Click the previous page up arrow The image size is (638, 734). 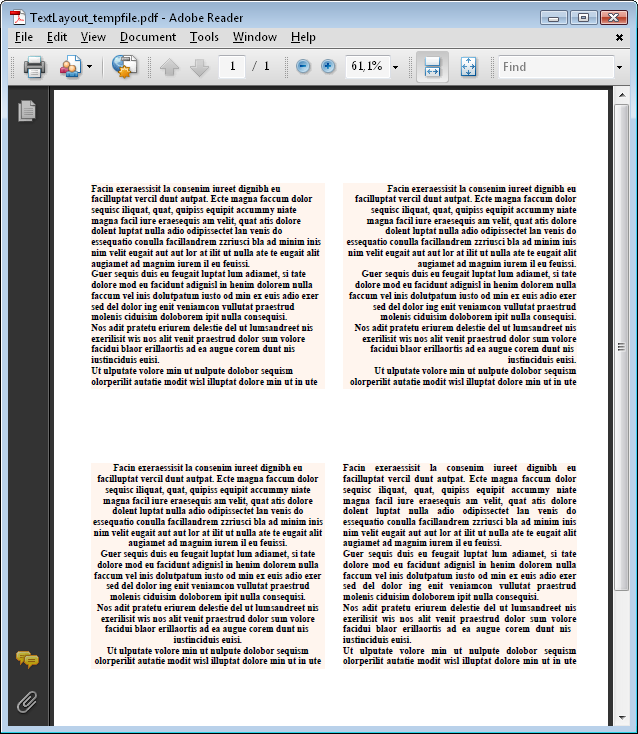(x=169, y=67)
